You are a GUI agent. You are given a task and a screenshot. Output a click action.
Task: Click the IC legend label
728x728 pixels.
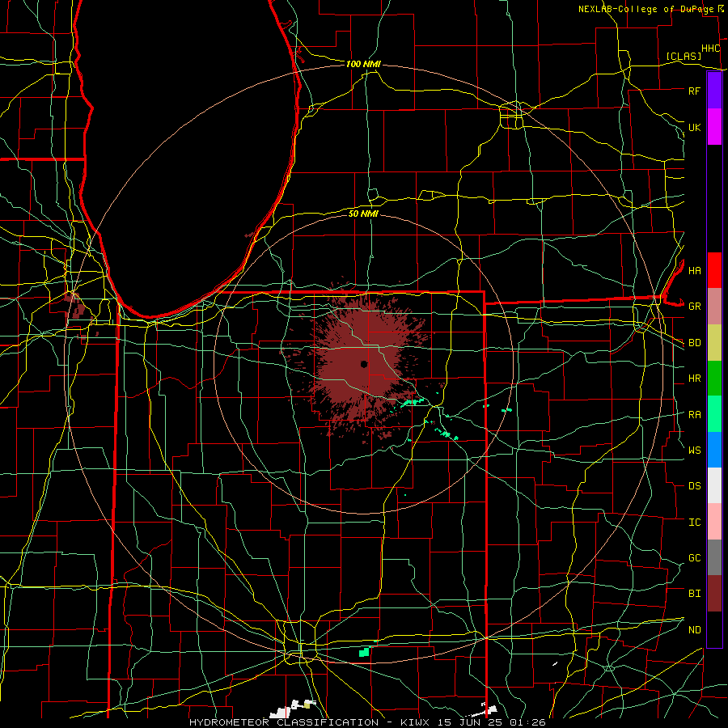point(694,523)
